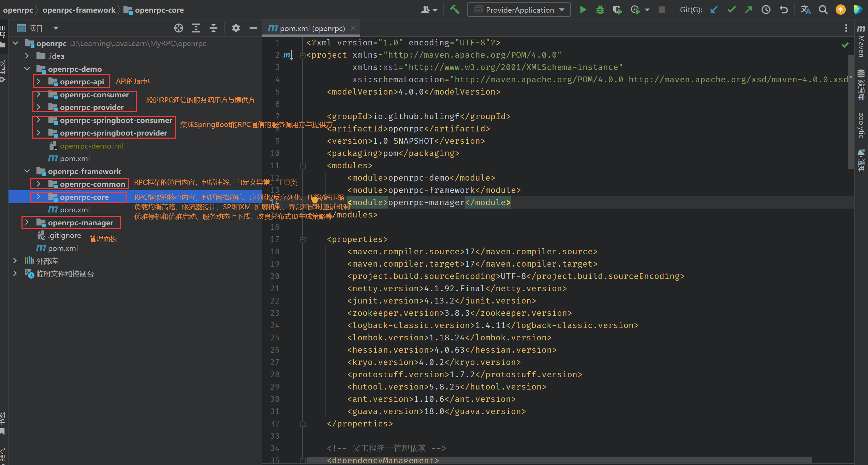Open project panel gear options
Viewport: 868px width, 465px height.
(x=236, y=28)
